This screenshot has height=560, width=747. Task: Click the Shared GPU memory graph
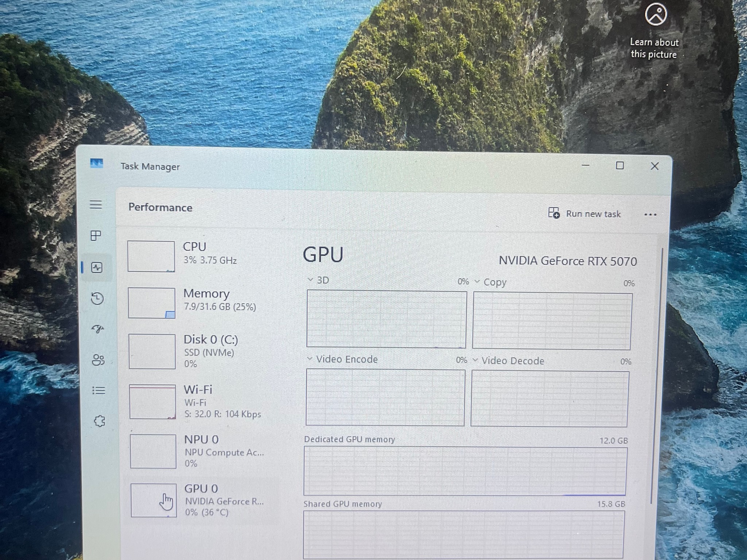(464, 534)
